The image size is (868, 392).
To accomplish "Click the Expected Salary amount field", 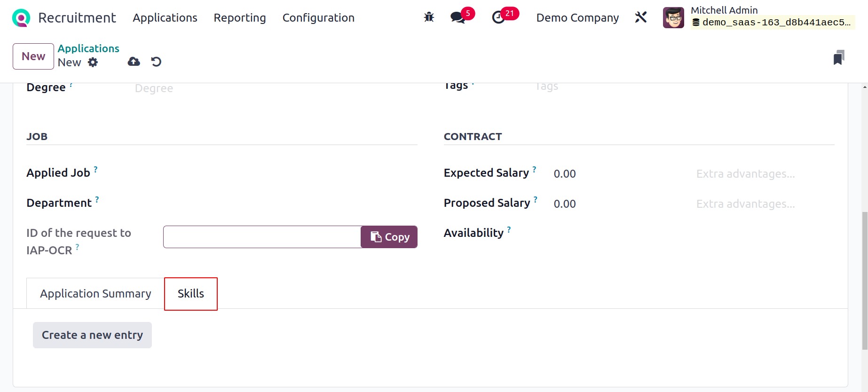I will tap(619, 174).
